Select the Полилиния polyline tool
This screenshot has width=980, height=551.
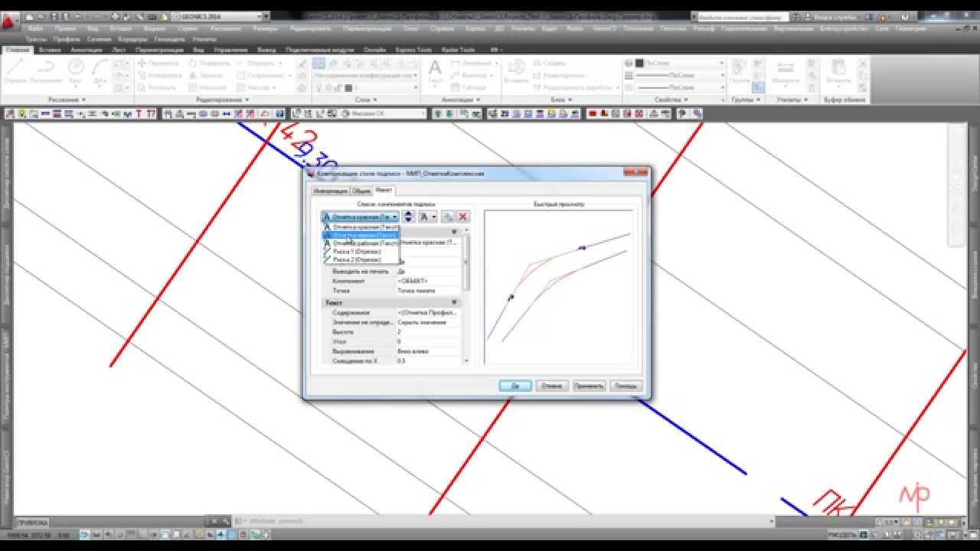click(x=47, y=72)
